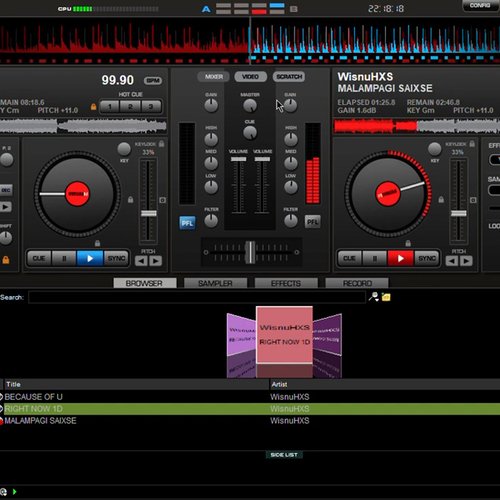This screenshot has width=500, height=500.
Task: Click the small square icon beside left pitch slider
Action: 163,200
